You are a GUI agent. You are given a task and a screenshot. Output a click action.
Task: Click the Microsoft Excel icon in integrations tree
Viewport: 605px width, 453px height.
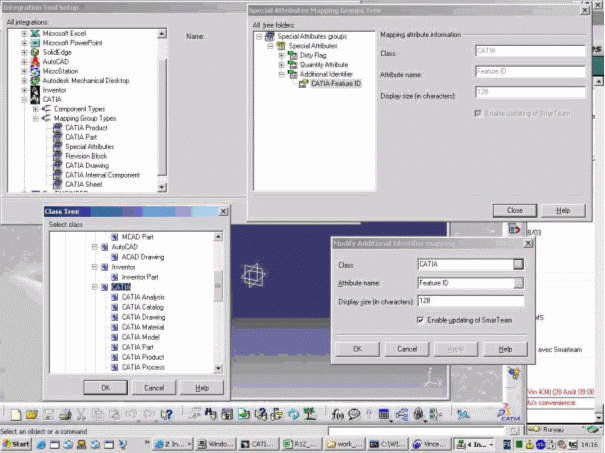(x=35, y=33)
